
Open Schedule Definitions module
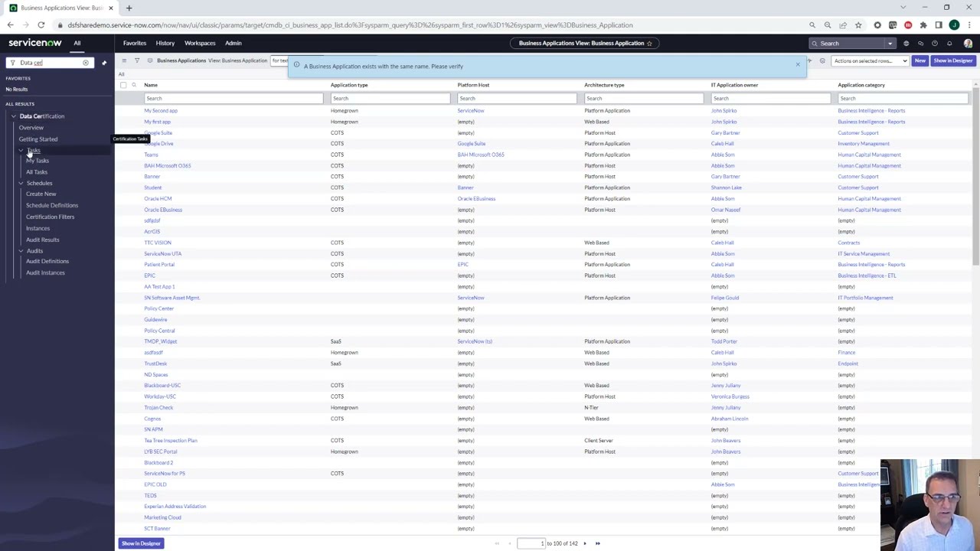pos(52,205)
